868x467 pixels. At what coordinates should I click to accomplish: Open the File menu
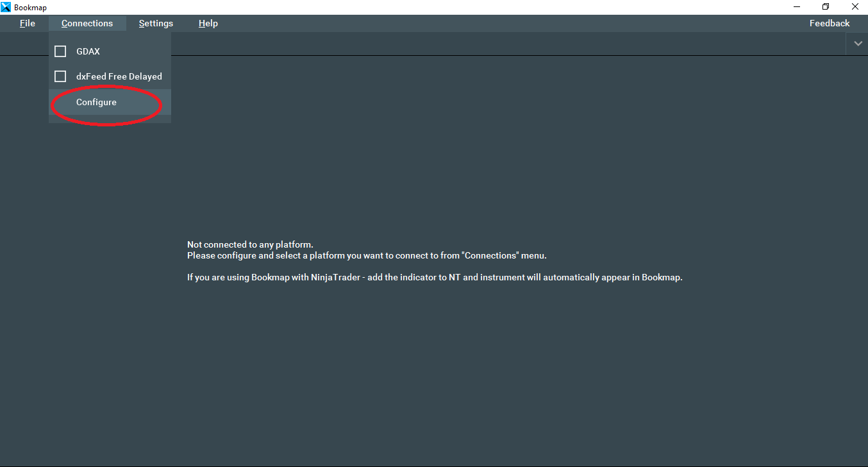click(x=28, y=24)
